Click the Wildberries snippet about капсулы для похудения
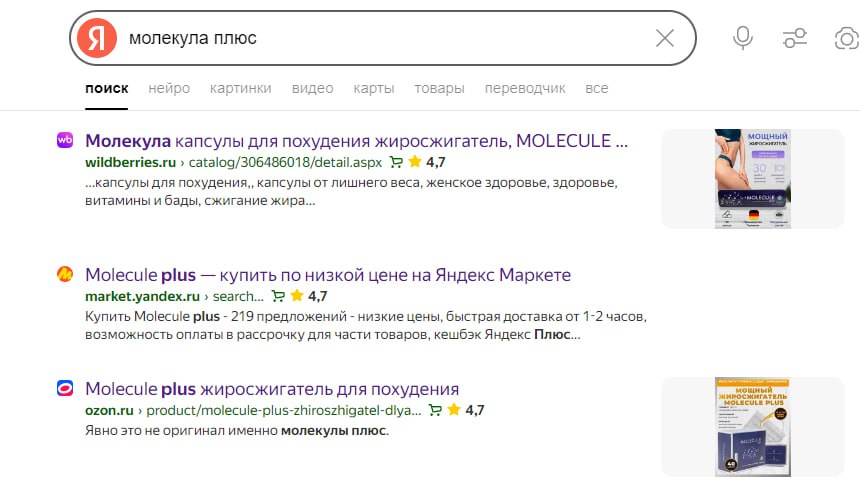 (351, 191)
